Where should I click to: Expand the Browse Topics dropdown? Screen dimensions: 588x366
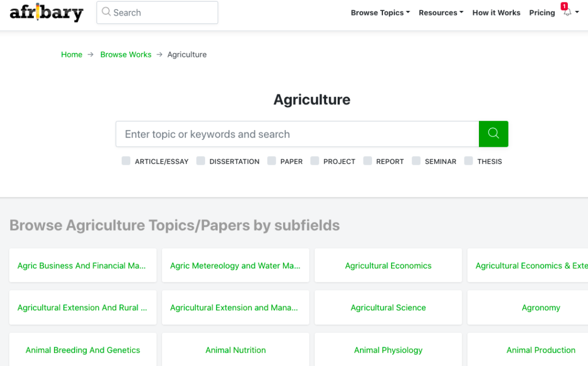380,12
